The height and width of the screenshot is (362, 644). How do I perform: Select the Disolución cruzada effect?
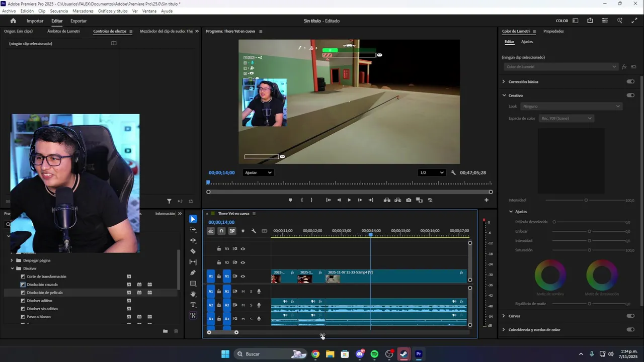tap(42, 285)
